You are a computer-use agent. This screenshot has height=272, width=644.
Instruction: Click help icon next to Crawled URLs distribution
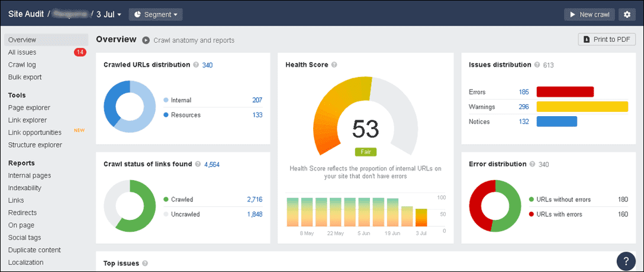coord(196,65)
